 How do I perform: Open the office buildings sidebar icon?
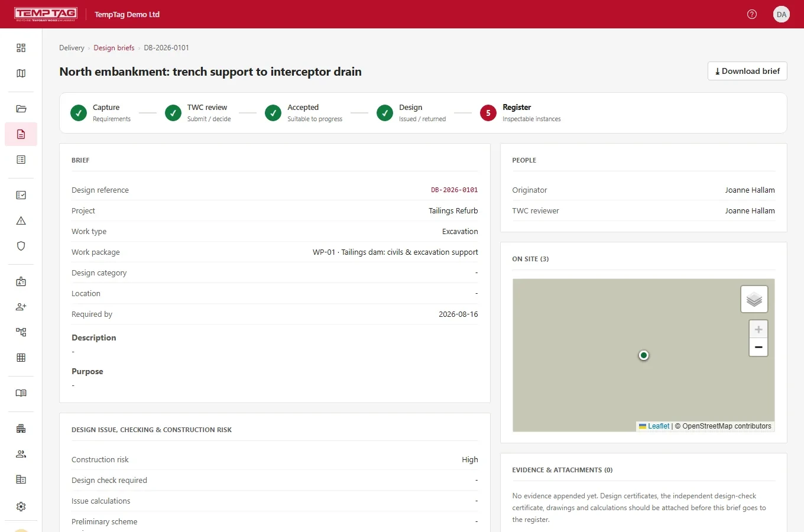click(x=21, y=429)
